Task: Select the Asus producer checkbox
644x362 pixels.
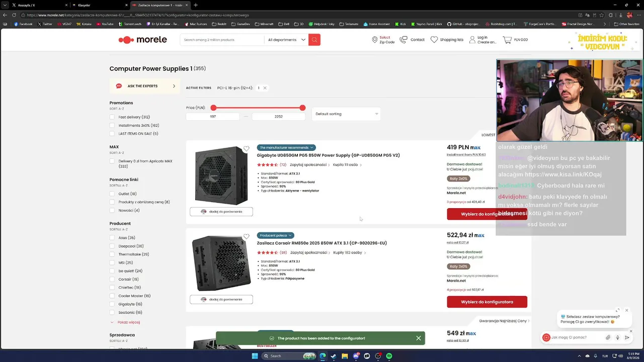Action: pos(112,238)
